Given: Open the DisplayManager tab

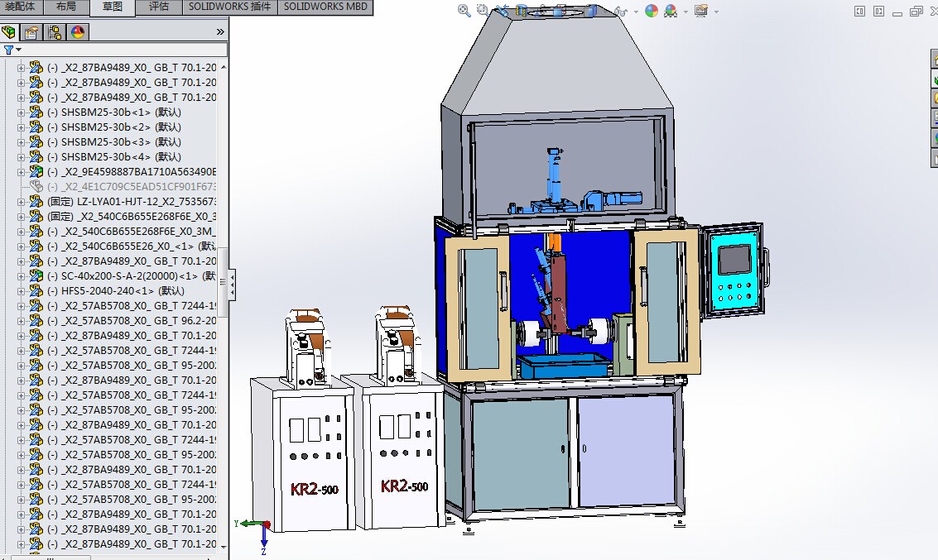Looking at the screenshot, I should [x=78, y=32].
